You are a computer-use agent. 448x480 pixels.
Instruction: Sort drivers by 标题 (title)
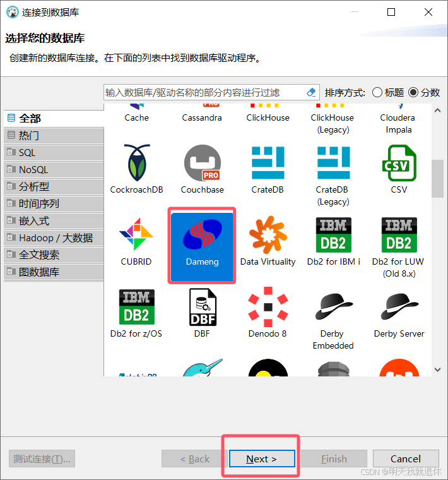[388, 92]
